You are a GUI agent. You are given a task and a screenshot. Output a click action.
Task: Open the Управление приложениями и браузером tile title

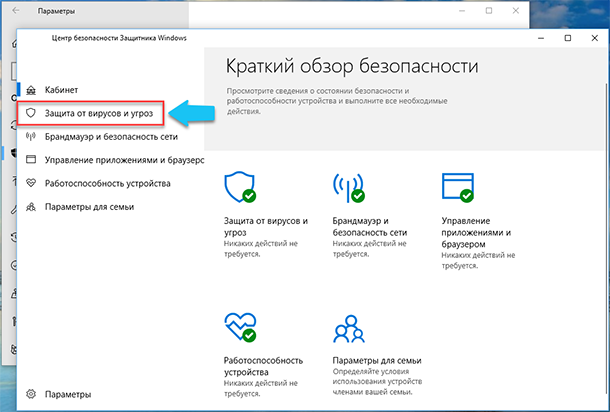(476, 232)
